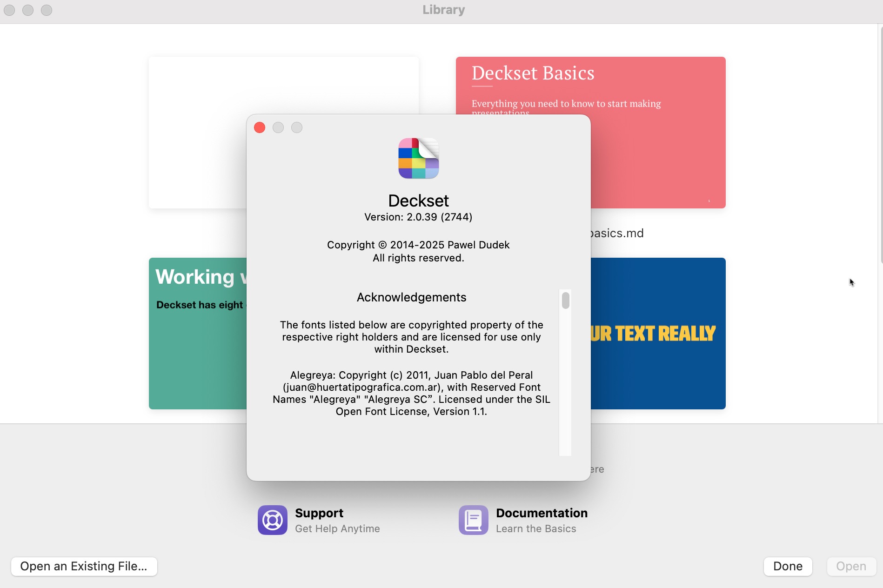Image resolution: width=883 pixels, height=588 pixels.
Task: Click the acknowledgements scrollbar thumb
Action: click(x=565, y=301)
